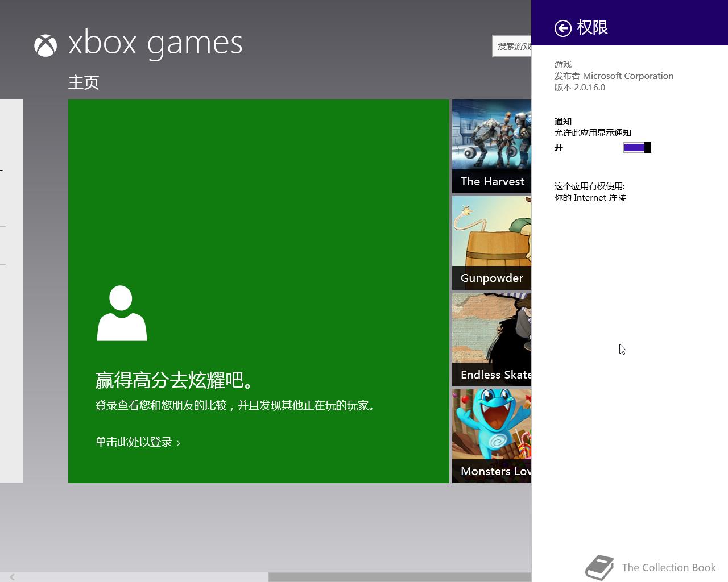Click the horizontal scrollbar thumb
728x582 pixels.
click(400, 577)
